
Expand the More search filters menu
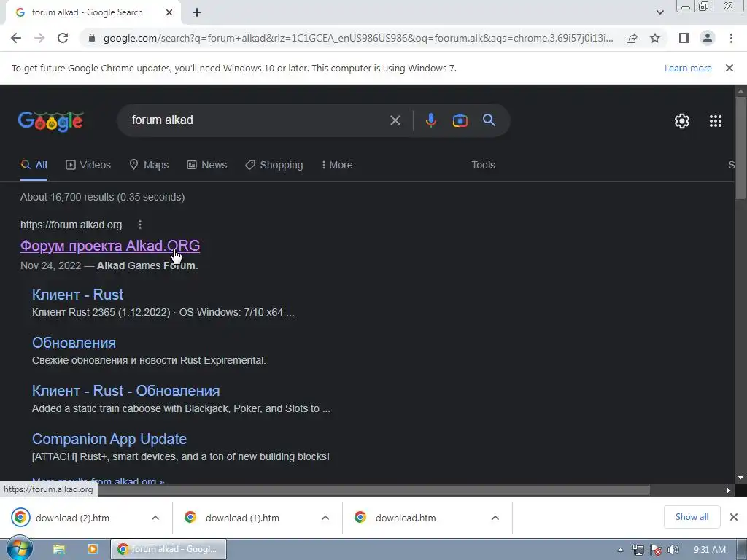pyautogui.click(x=337, y=165)
